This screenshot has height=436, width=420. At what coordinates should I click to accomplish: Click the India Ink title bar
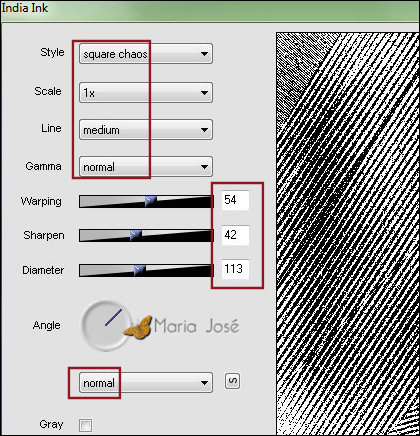[x=210, y=11]
